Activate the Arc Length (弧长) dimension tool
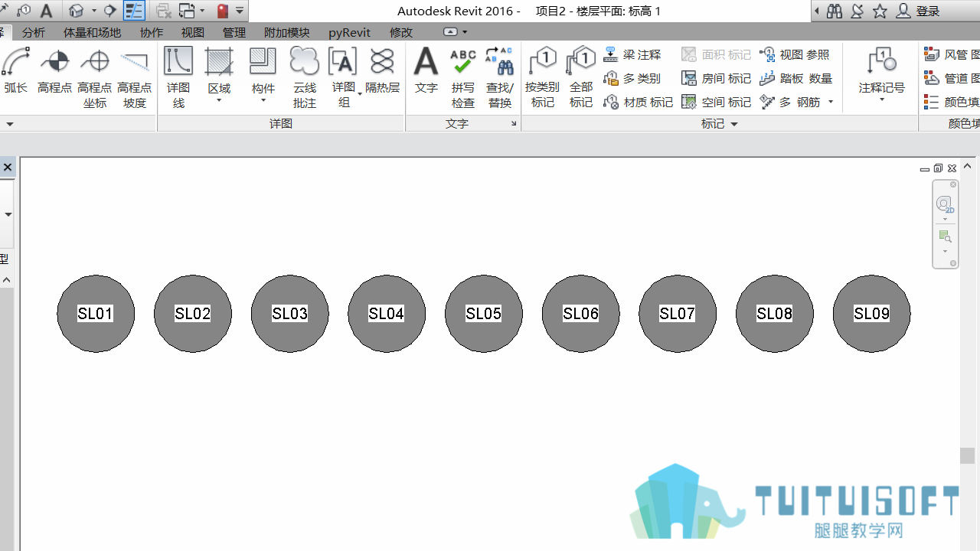980x551 pixels. tap(16, 71)
